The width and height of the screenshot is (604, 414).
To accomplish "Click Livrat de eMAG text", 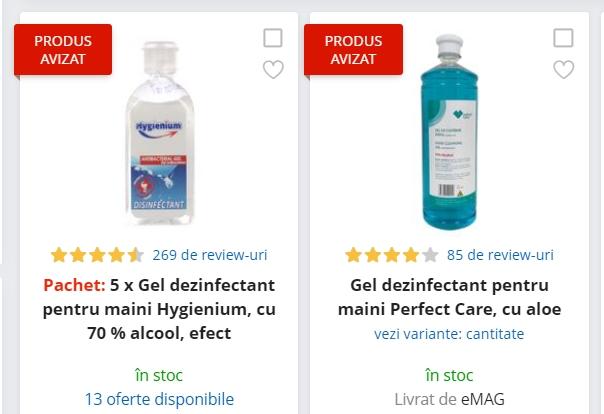I will click(x=449, y=399).
